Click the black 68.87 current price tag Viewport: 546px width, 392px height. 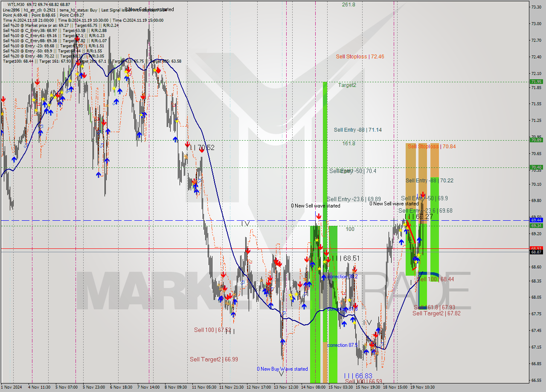(x=536, y=252)
